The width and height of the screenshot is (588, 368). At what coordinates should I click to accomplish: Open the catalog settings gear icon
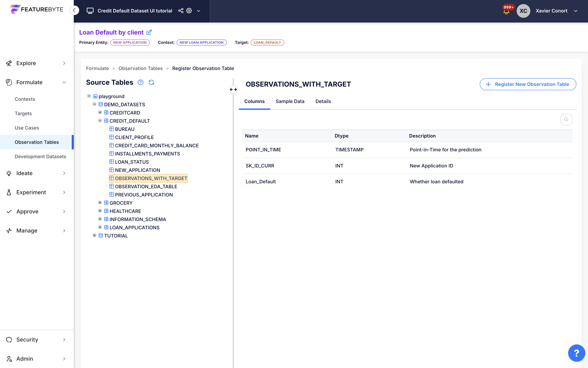189,11
